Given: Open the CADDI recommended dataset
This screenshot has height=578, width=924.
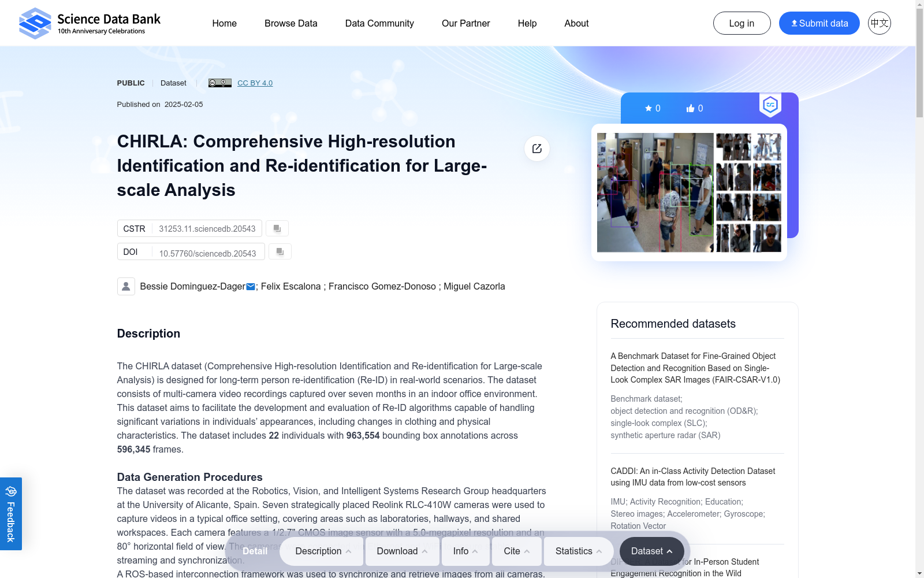Looking at the screenshot, I should tap(693, 477).
